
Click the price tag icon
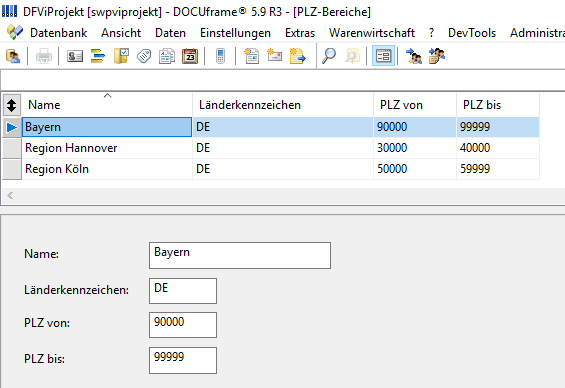[x=144, y=56]
